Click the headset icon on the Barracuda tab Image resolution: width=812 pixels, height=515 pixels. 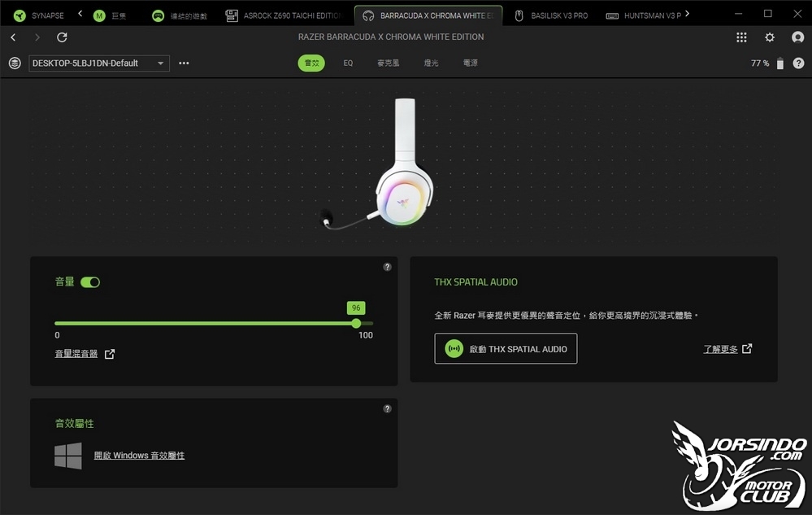pyautogui.click(x=368, y=15)
